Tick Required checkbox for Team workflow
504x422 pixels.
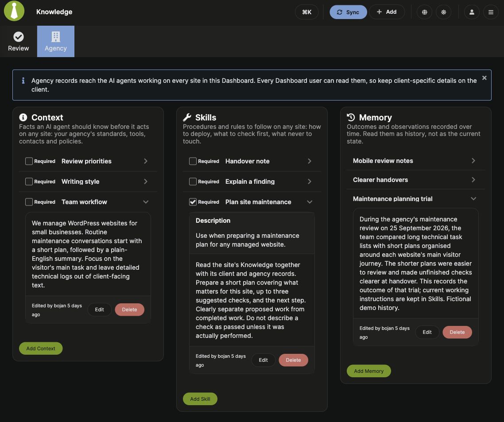[x=29, y=202]
